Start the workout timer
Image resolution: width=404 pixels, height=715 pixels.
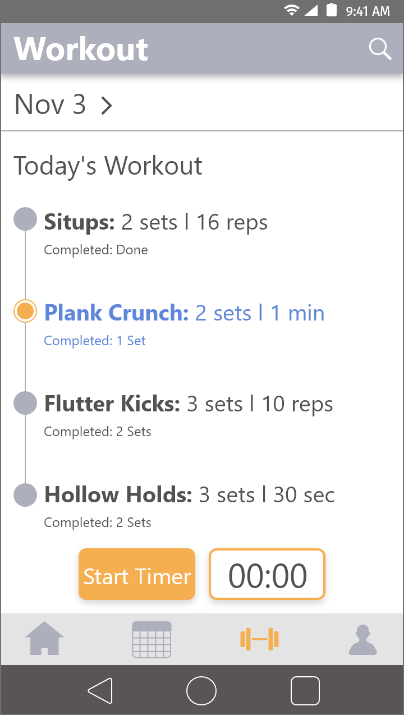[x=137, y=574]
